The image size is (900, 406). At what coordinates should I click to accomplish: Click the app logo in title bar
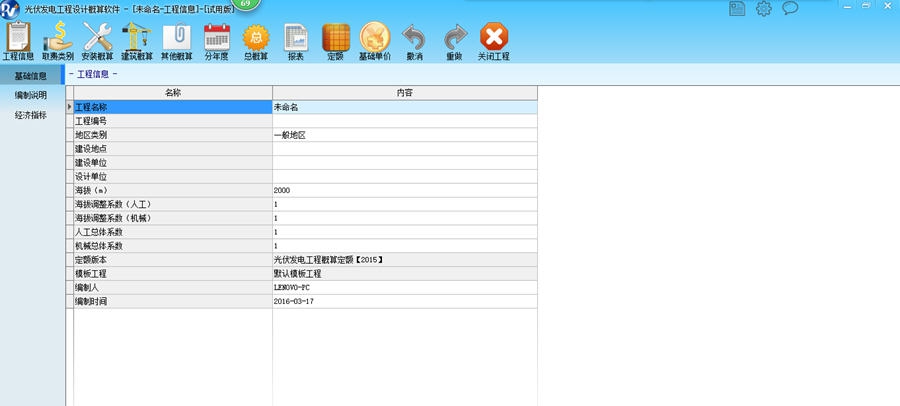[10, 10]
